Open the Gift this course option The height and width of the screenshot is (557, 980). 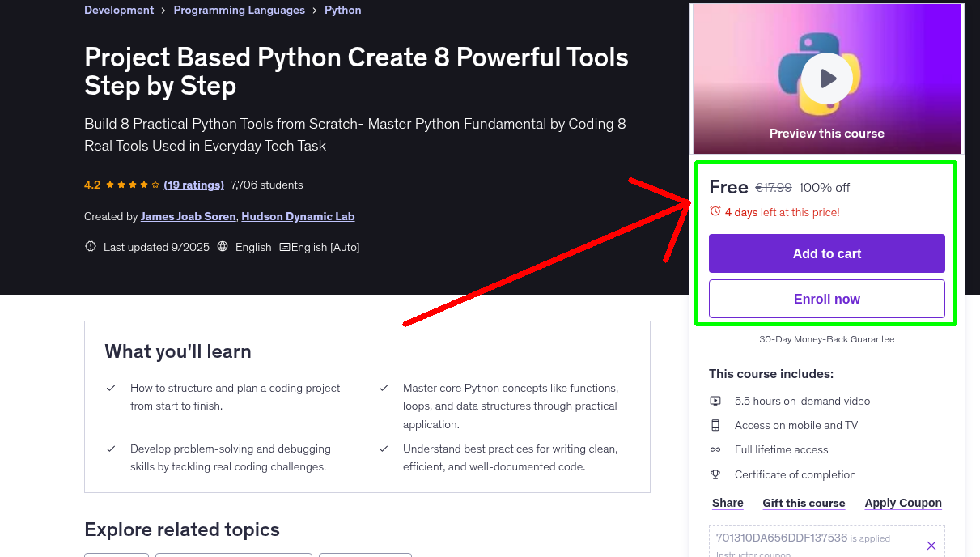[x=804, y=503]
